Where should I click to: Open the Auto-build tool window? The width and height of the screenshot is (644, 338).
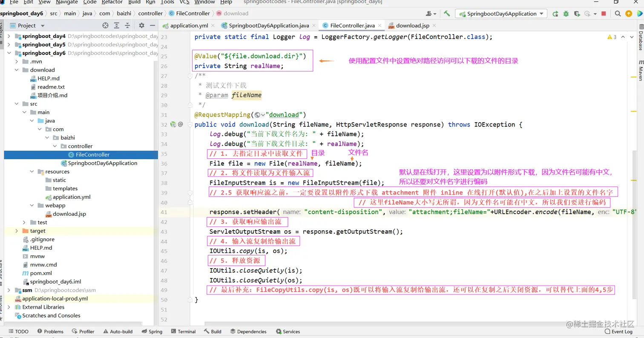pyautogui.click(x=117, y=331)
